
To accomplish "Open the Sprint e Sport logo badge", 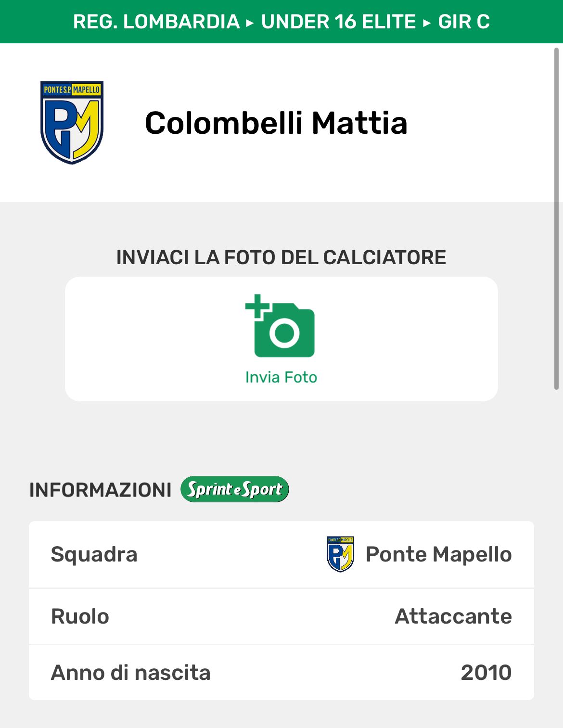I will coord(235,489).
